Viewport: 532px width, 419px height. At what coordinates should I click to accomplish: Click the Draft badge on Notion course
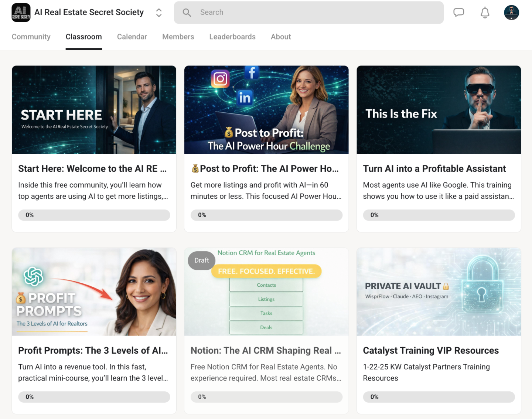point(201,260)
